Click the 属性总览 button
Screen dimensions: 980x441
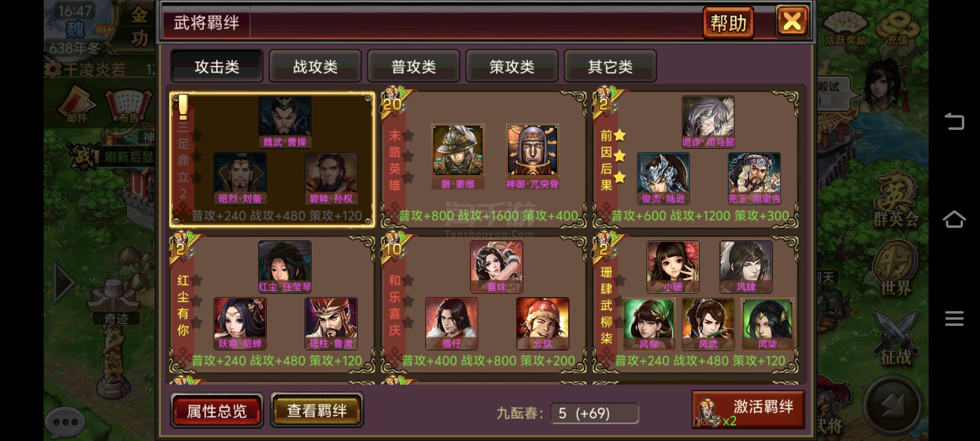click(217, 411)
